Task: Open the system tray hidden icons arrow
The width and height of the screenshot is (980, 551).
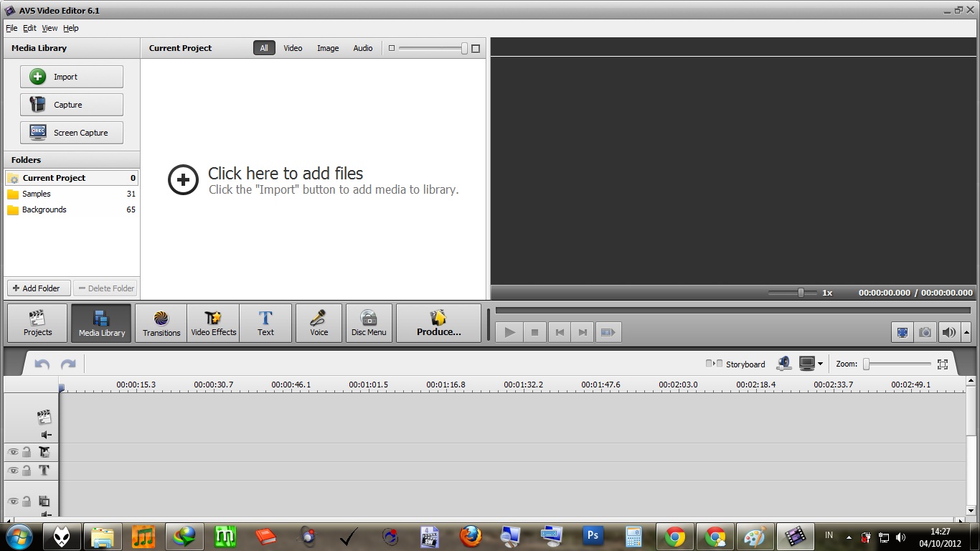Action: (848, 536)
